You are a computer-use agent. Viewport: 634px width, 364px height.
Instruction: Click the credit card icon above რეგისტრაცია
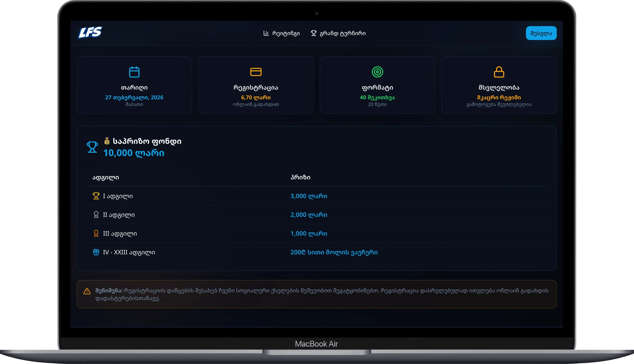tap(256, 72)
